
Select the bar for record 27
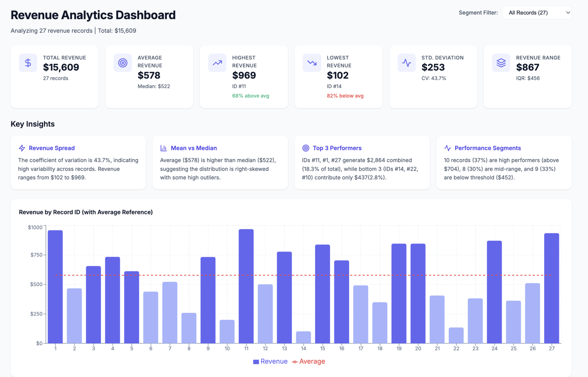point(552,288)
